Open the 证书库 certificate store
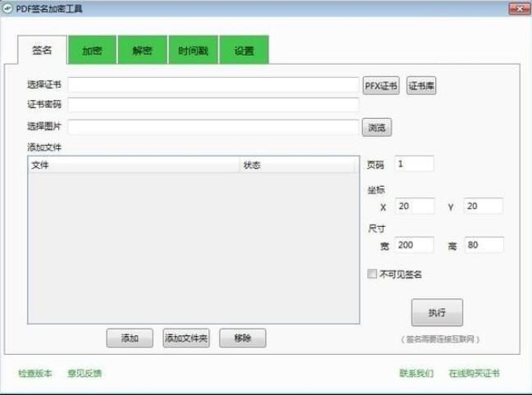Screen dimensions: 532x395 coord(421,85)
